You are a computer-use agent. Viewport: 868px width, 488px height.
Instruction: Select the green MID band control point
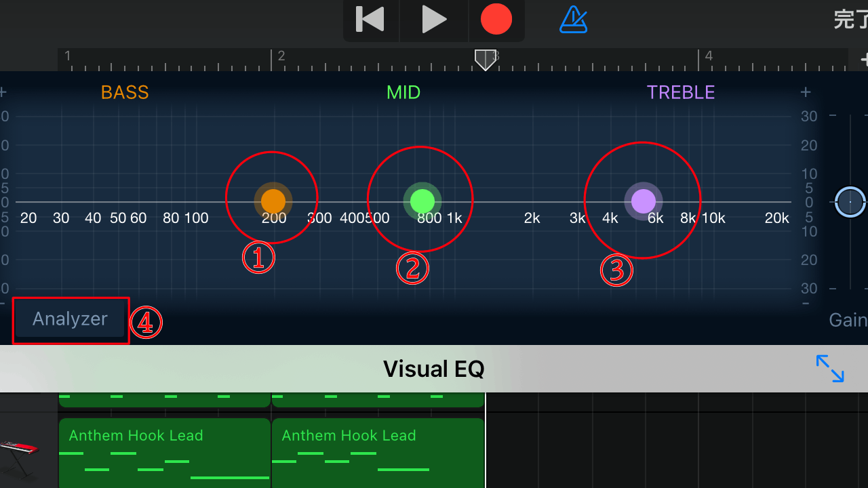420,201
